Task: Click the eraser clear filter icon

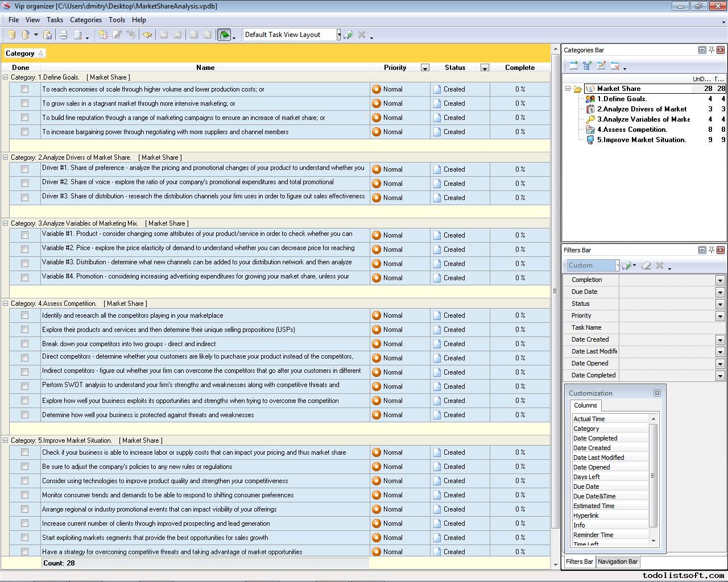Action: tap(646, 265)
